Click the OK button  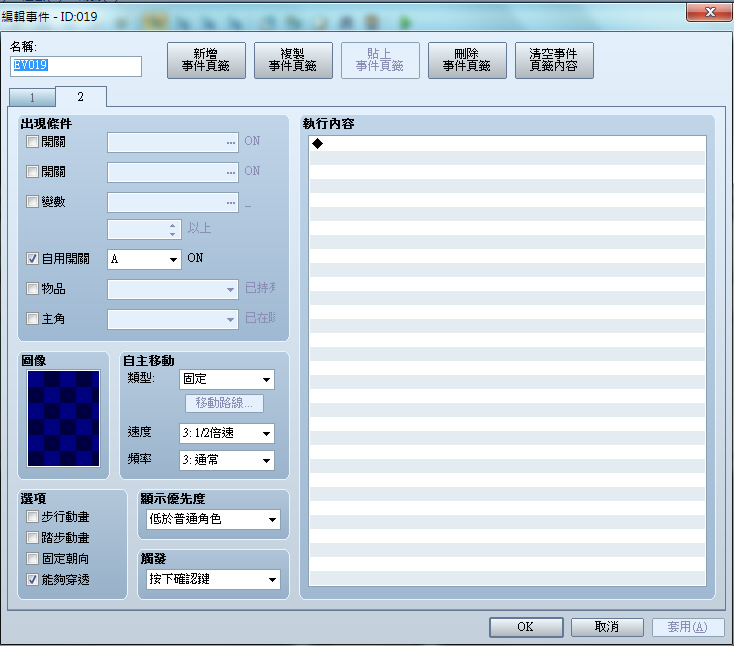pos(526,627)
